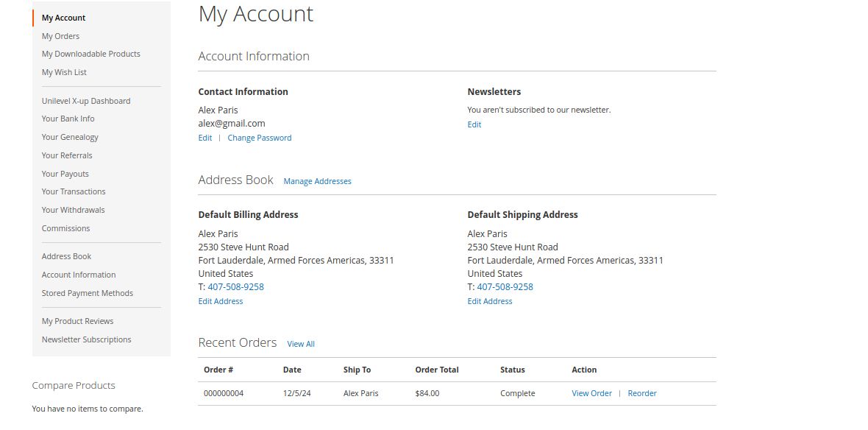Open Your Referrals section
The width and height of the screenshot is (868, 430).
(67, 155)
